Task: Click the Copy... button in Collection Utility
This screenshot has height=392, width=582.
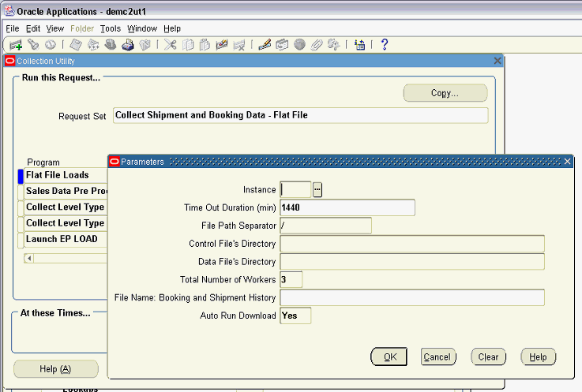Action: [445, 93]
